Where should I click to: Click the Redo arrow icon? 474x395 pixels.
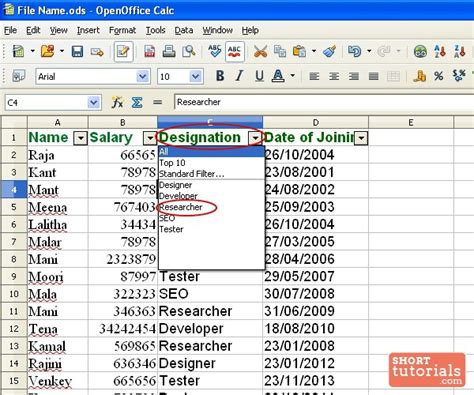pos(384,52)
